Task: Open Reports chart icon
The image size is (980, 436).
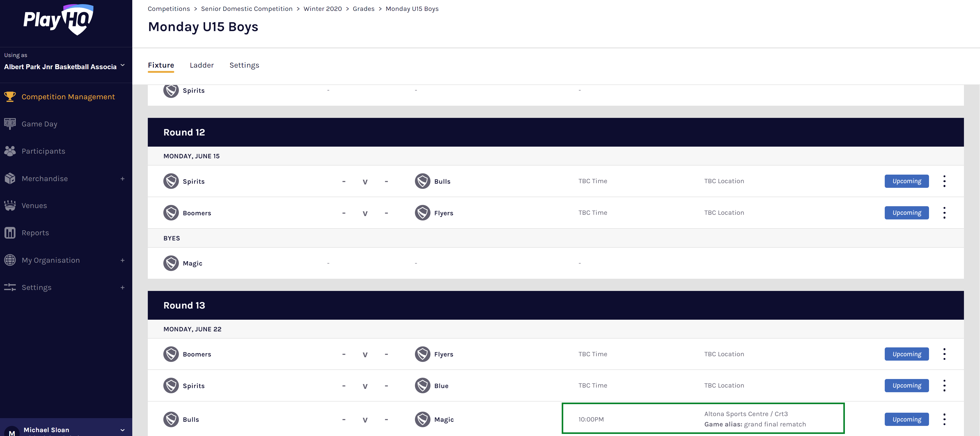Action: [10, 233]
